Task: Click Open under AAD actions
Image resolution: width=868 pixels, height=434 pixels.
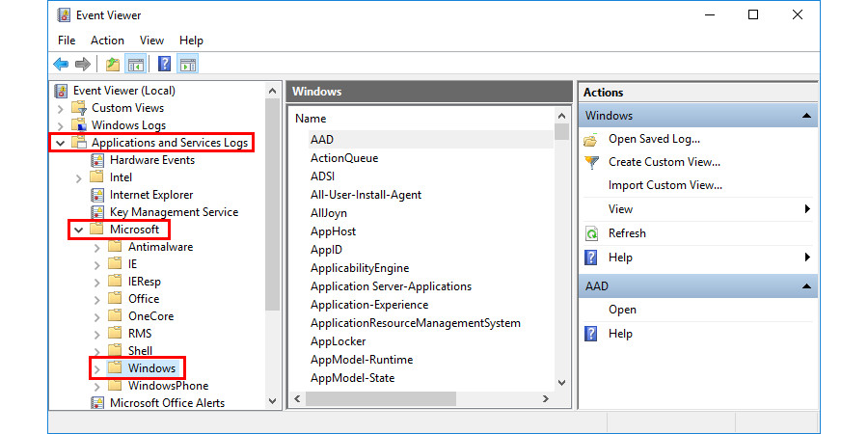Action: (x=622, y=310)
